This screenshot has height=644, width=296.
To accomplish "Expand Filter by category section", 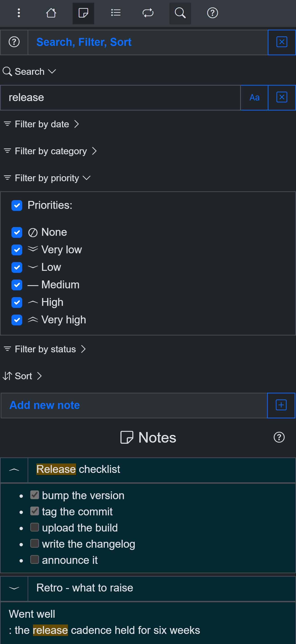I will pyautogui.click(x=50, y=151).
